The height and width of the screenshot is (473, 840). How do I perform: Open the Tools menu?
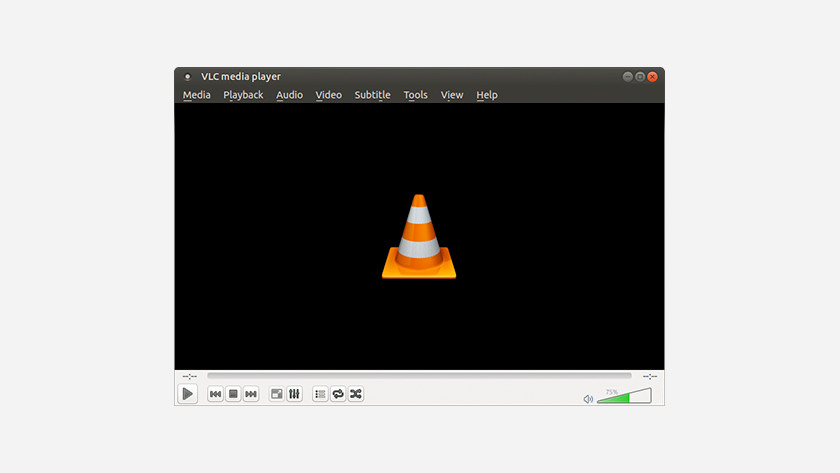pos(415,95)
